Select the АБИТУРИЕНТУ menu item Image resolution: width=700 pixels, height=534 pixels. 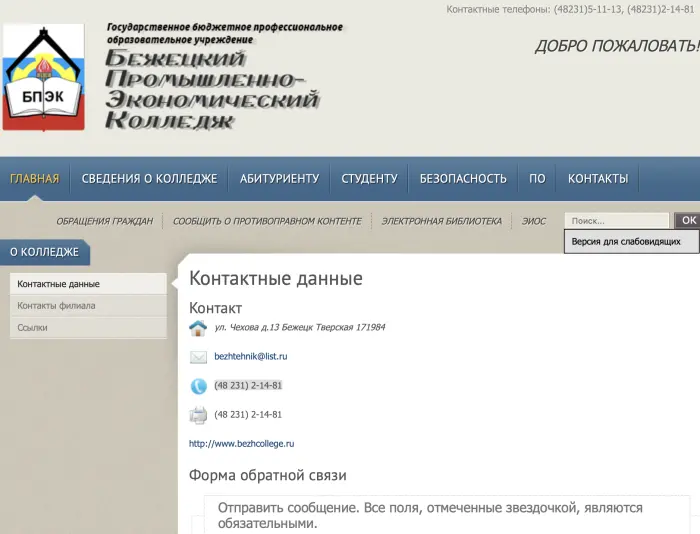coord(279,179)
